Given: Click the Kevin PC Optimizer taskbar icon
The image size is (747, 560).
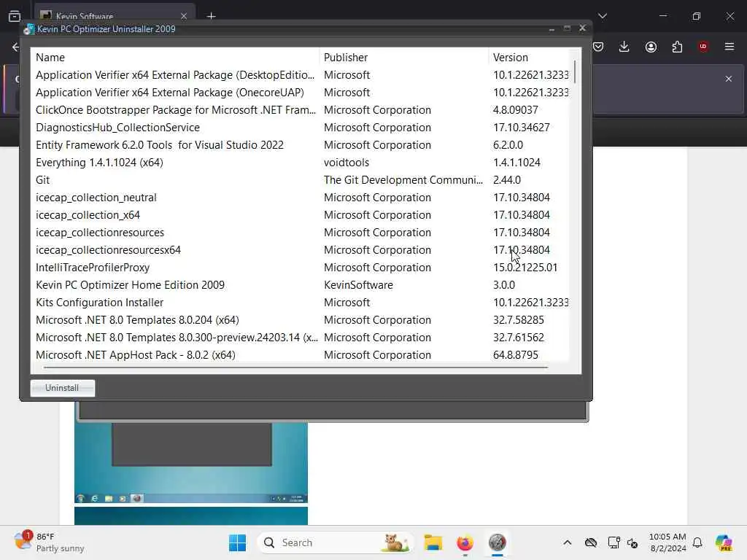Looking at the screenshot, I should point(497,542).
